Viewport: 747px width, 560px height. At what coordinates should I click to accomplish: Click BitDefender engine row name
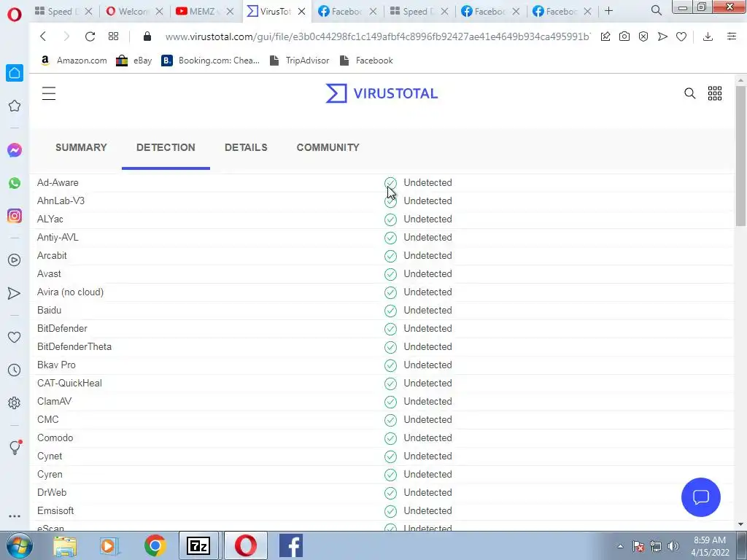coord(63,329)
